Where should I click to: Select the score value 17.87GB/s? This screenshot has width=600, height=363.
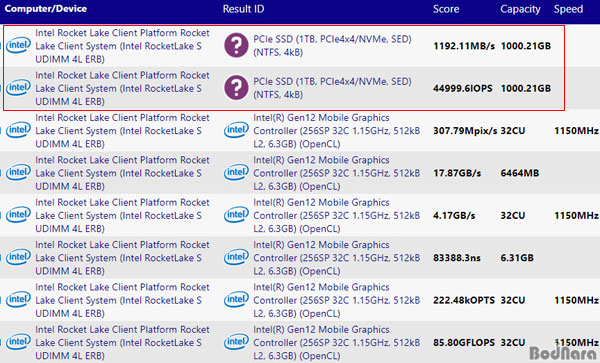pyautogui.click(x=457, y=173)
